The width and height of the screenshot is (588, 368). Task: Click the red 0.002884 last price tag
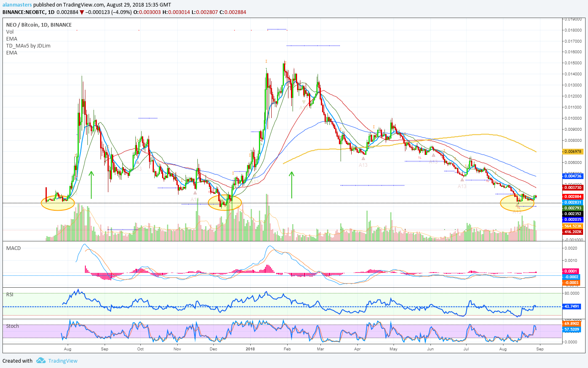(x=572, y=197)
